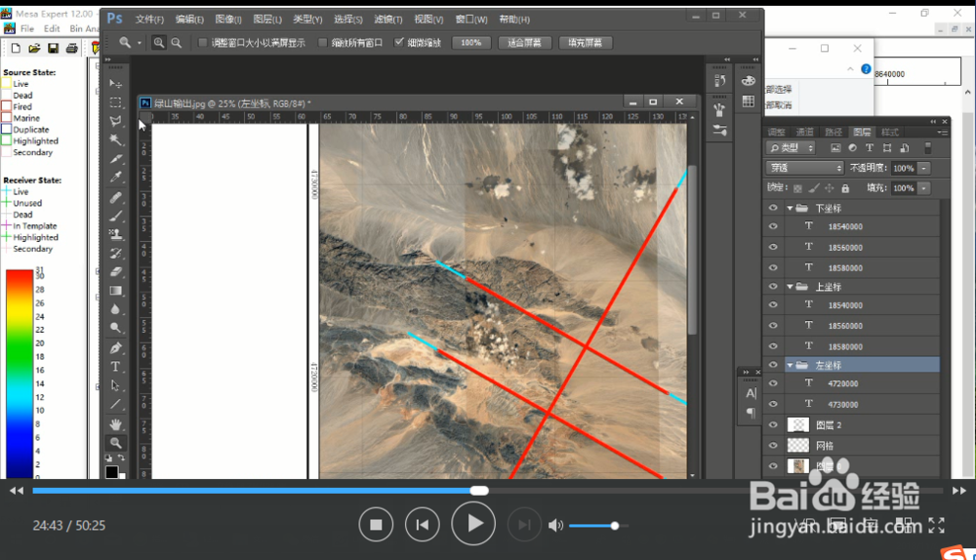The height and width of the screenshot is (560, 976).
Task: Switch to the 路径 tab
Action: pos(834,132)
